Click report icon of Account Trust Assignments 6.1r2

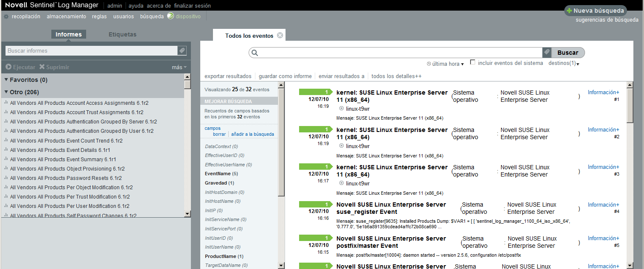click(6, 112)
